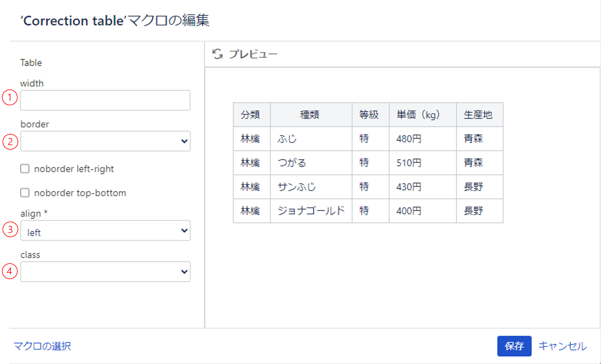Click the キャンセル link
This screenshot has height=364, width=601.
pos(562,346)
